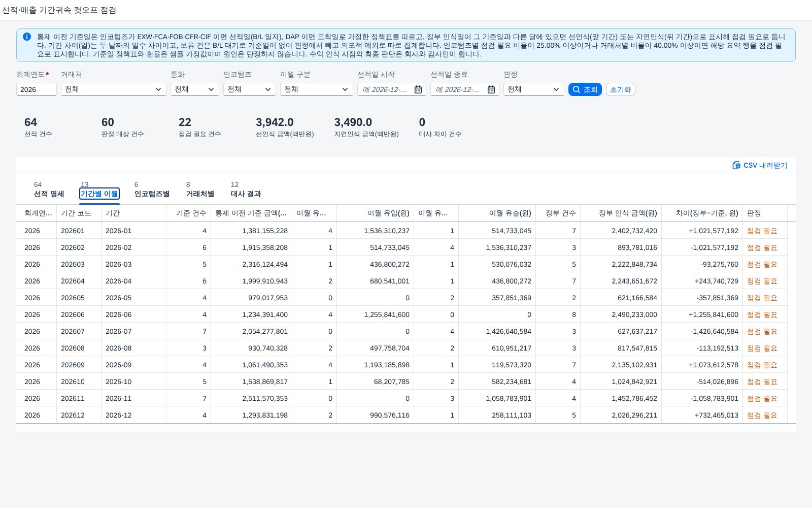
Task: Click period code cell 202610
Action: pyautogui.click(x=73, y=382)
